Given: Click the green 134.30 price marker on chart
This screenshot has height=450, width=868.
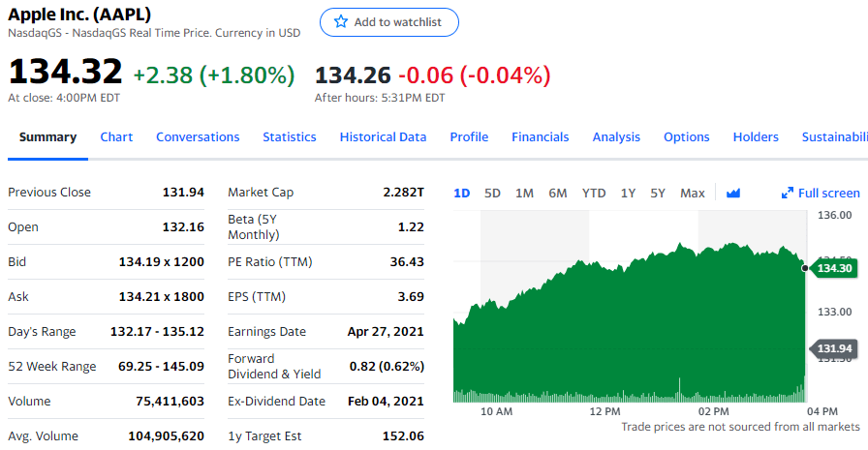Looking at the screenshot, I should [x=834, y=268].
